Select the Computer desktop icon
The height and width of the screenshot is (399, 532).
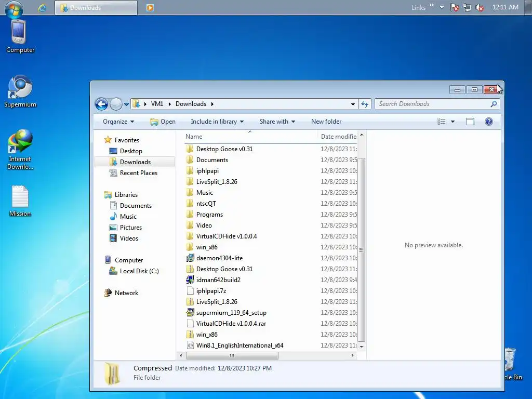(20, 37)
